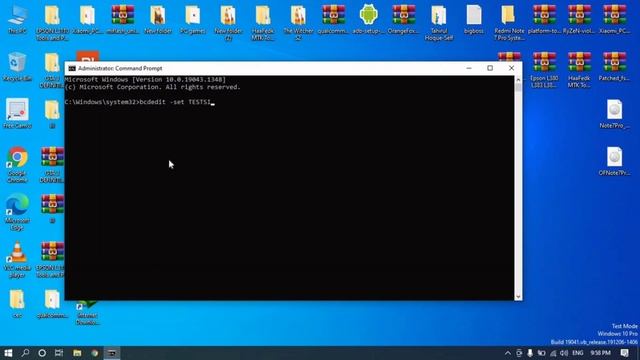Open Redmi Note 7 Pro System folder
This screenshot has height=360, width=640.
coord(509,22)
